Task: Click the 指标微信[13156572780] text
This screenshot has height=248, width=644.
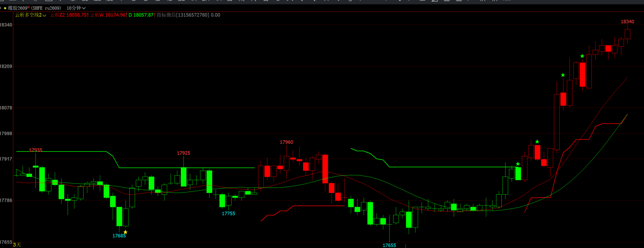Action: click(183, 15)
